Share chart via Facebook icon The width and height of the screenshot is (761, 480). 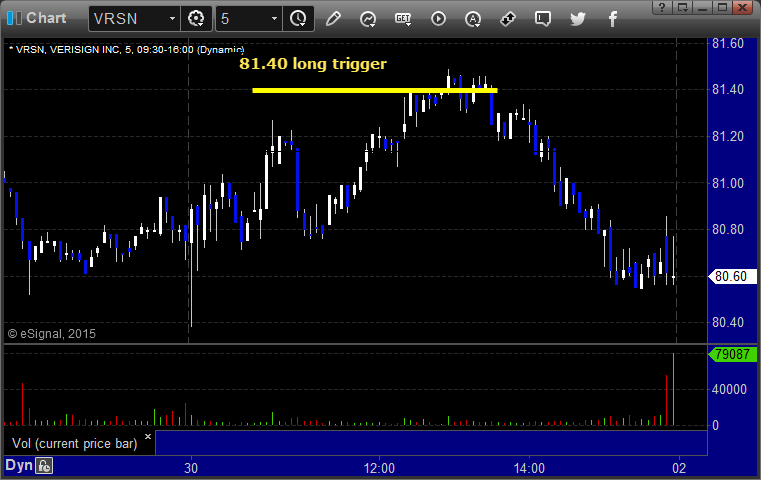[612, 19]
